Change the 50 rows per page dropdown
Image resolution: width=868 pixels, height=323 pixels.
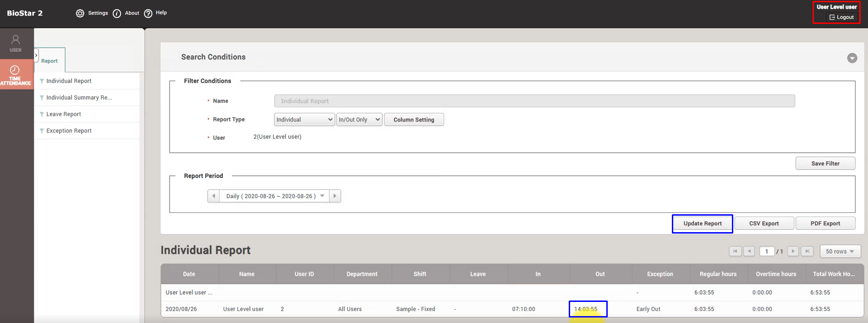pos(840,251)
